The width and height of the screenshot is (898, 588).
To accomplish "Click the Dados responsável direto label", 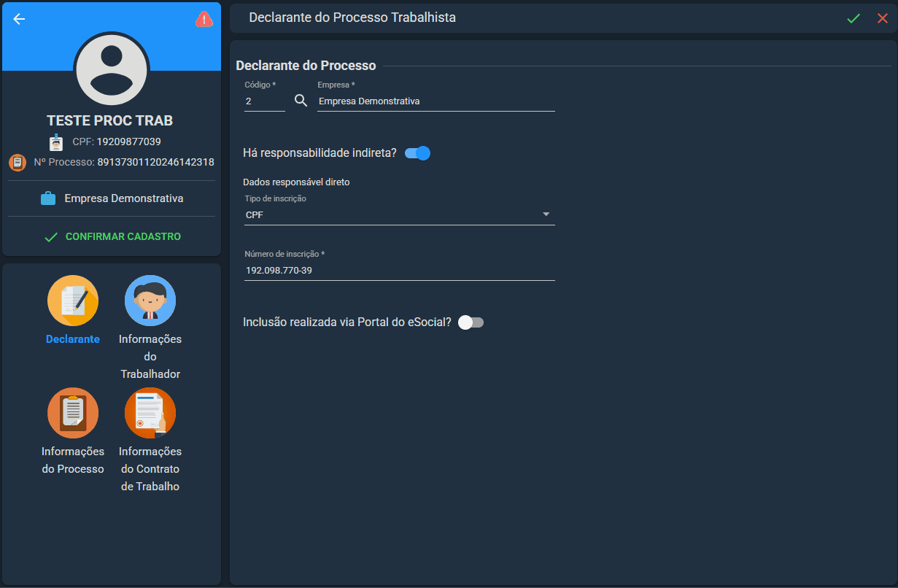I will click(x=298, y=182).
